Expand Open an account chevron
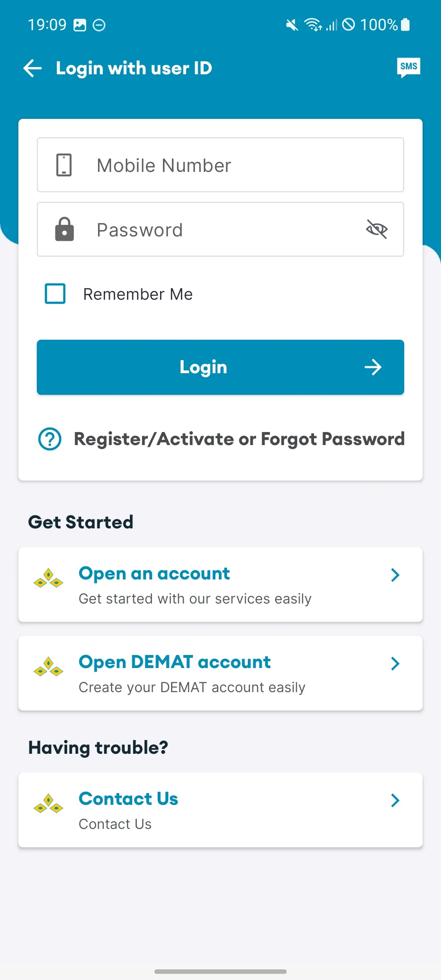 395,575
